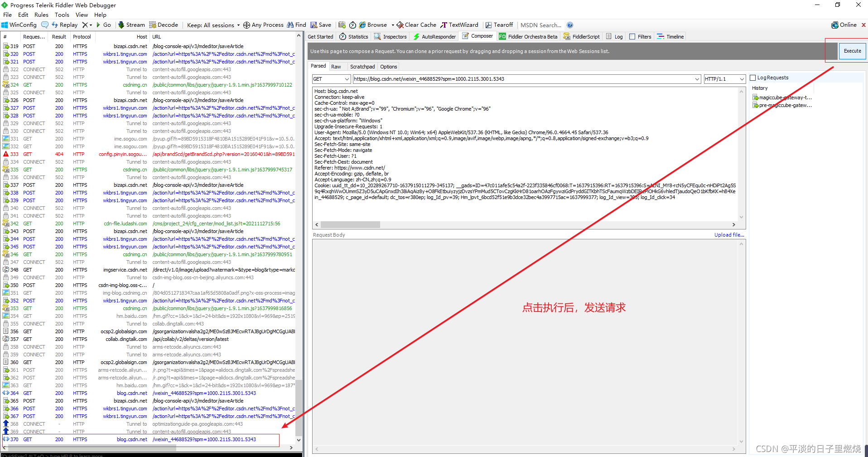Open Find sessions binoculars
868x457 pixels.
[297, 25]
